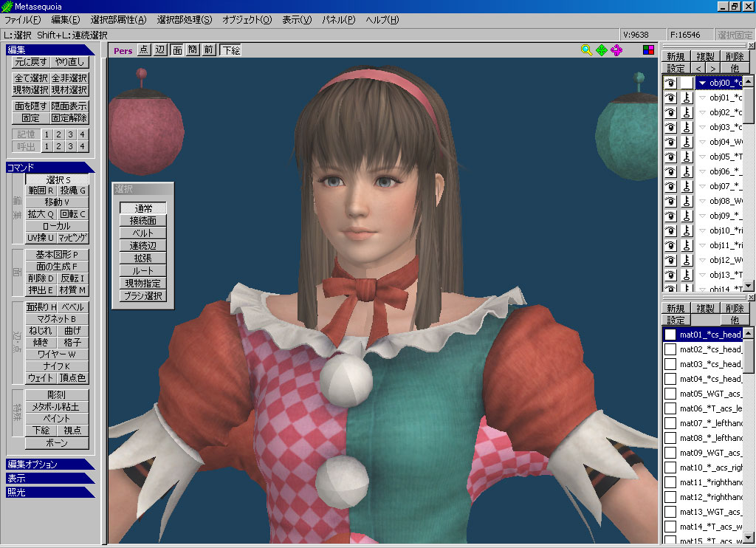Screen dimensions: 756x548
Task: Toggle the 前 front display button
Action: click(x=208, y=49)
